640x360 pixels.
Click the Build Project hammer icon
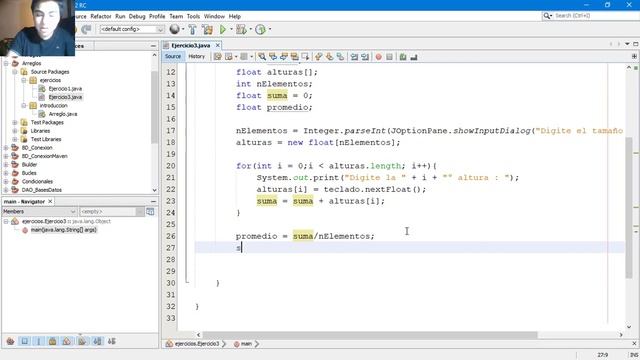click(192, 29)
